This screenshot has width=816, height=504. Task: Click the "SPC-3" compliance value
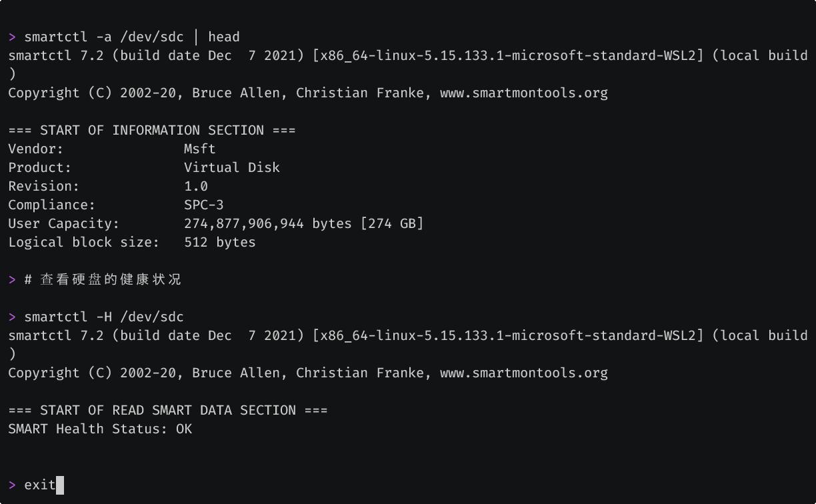click(204, 205)
